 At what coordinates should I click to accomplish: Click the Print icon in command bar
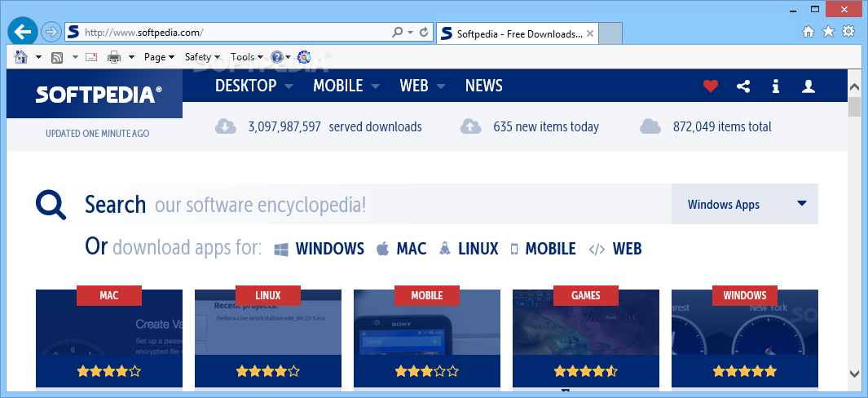114,57
